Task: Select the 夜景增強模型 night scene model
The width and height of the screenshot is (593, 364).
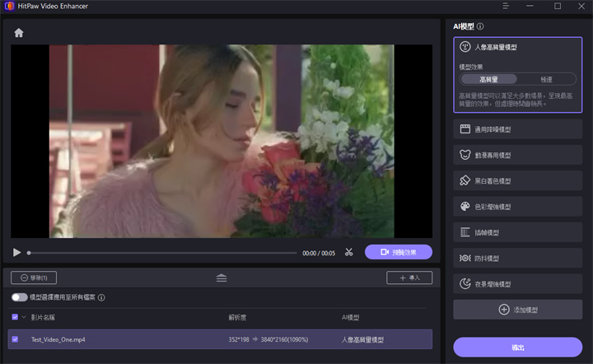Action: click(x=517, y=284)
